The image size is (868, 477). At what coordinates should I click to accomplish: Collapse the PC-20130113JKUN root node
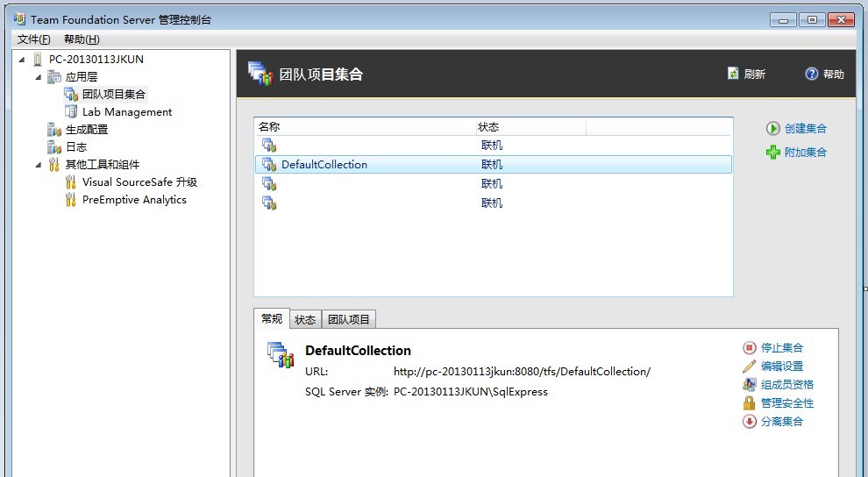click(x=22, y=60)
